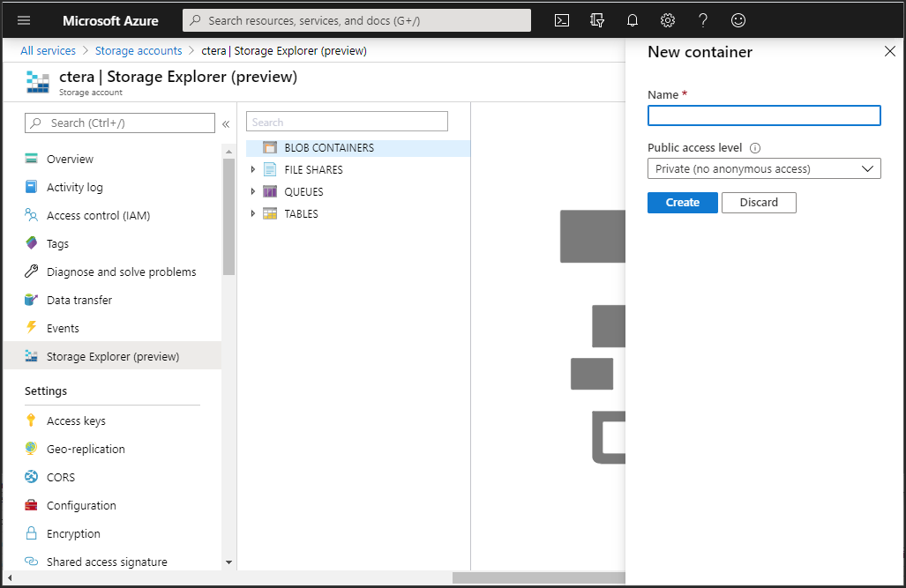The height and width of the screenshot is (588, 906).
Task: Focus the container Name field
Action: click(764, 115)
